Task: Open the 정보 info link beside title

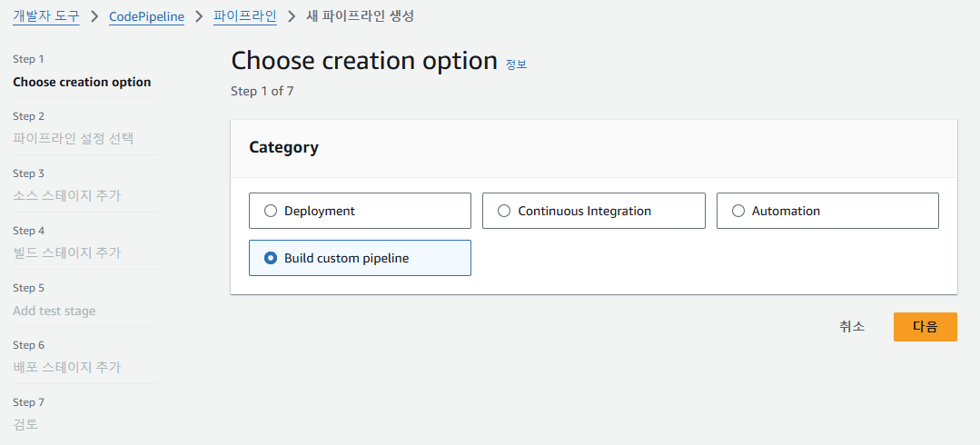Action: point(516,64)
